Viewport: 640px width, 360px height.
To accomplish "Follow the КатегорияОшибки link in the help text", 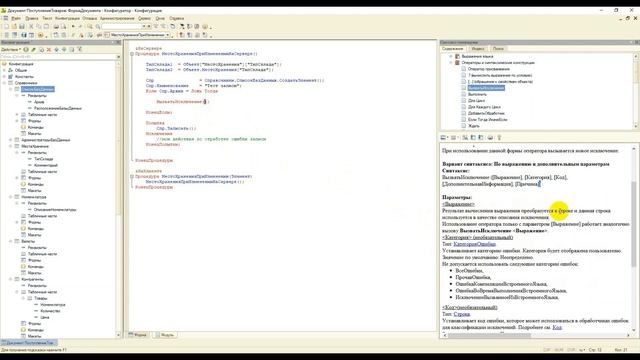I will pos(474,244).
